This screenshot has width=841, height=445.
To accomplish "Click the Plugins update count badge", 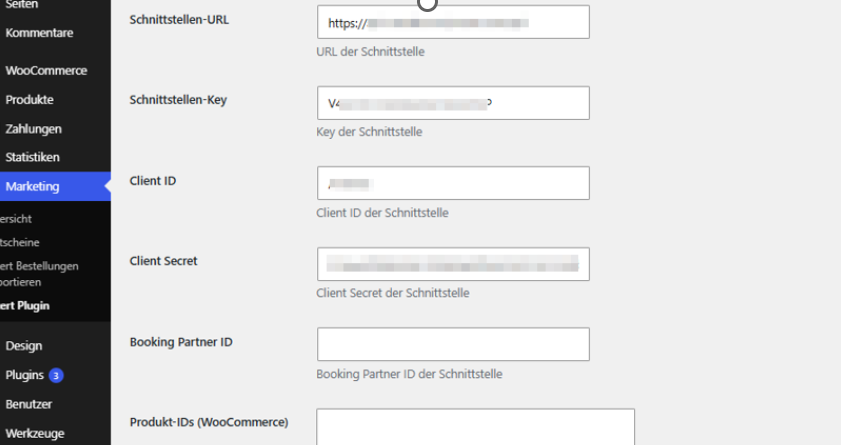I will (x=56, y=375).
